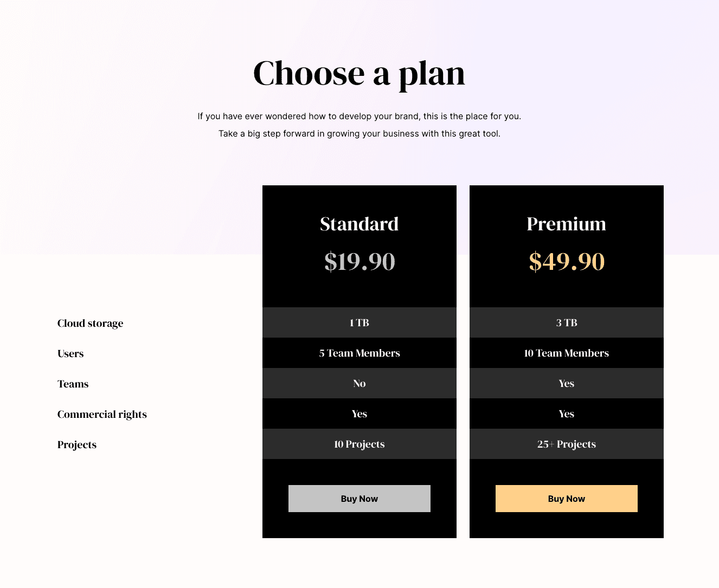Click the Projects feature label
Screen dimensions: 719x588
[76, 444]
